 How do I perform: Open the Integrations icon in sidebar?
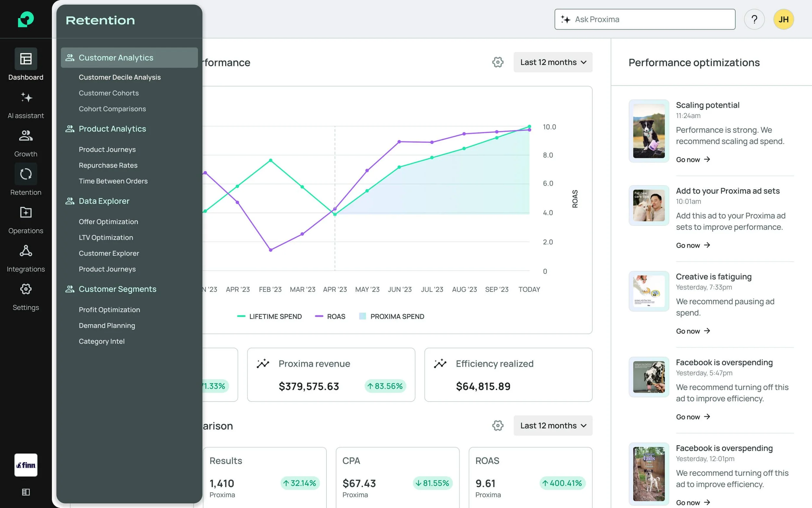pos(26,251)
